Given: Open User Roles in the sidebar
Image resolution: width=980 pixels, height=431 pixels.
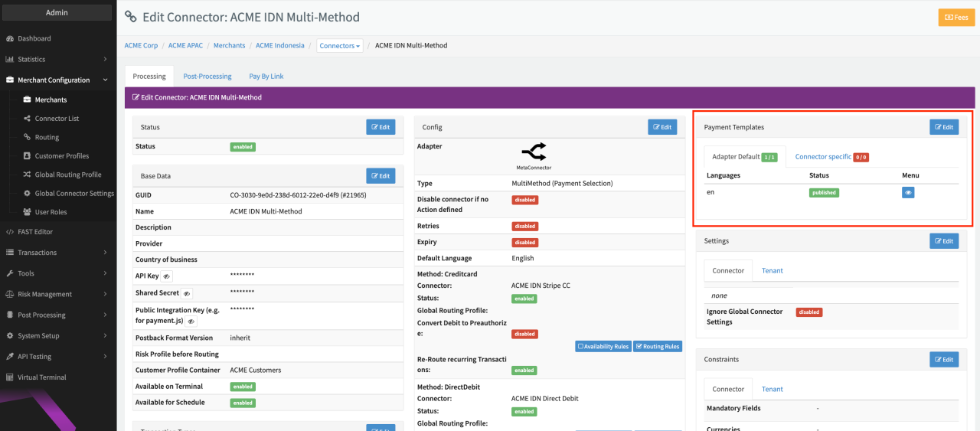Looking at the screenshot, I should tap(51, 212).
